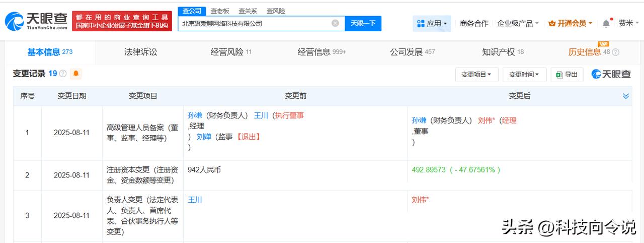Click the 变更日期 column header

(71, 96)
